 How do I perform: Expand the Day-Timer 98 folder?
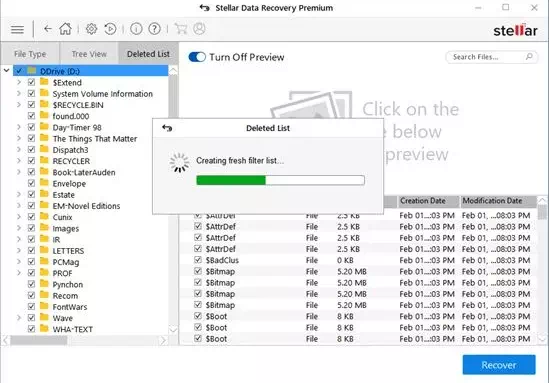tap(19, 127)
